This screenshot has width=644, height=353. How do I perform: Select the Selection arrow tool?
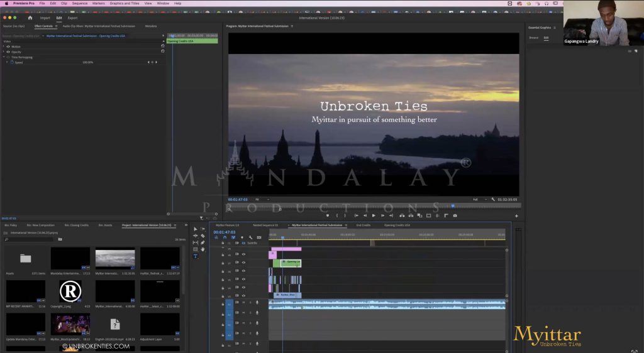pos(196,229)
